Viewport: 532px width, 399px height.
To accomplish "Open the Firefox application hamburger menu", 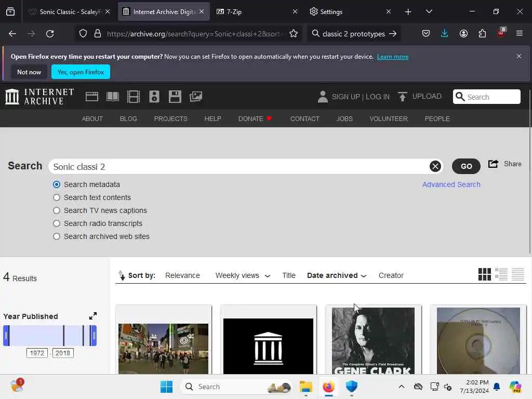I will pos(520,33).
